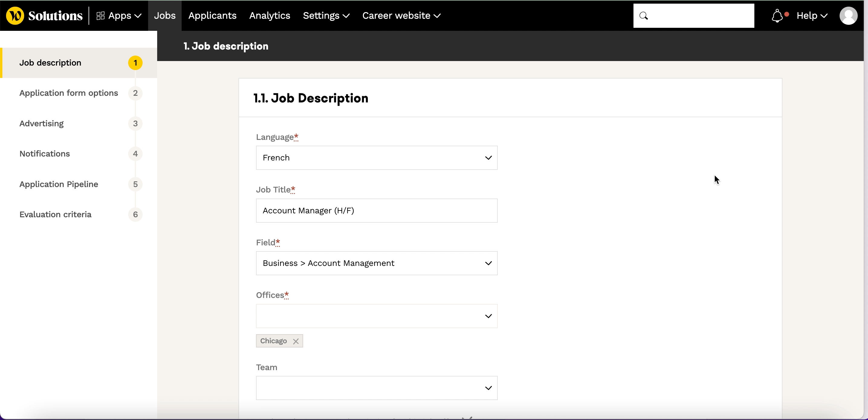Click step number 2 badge
The image size is (868, 420).
tap(135, 93)
